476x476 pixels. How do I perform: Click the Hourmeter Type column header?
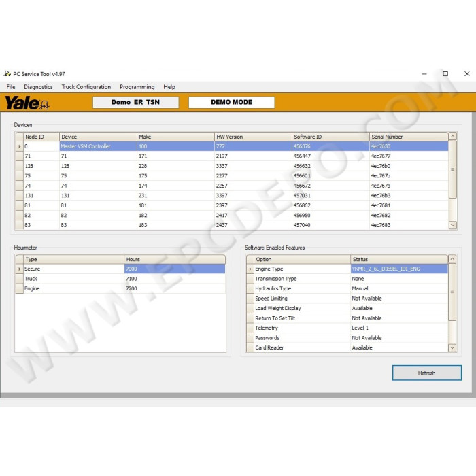(73, 259)
